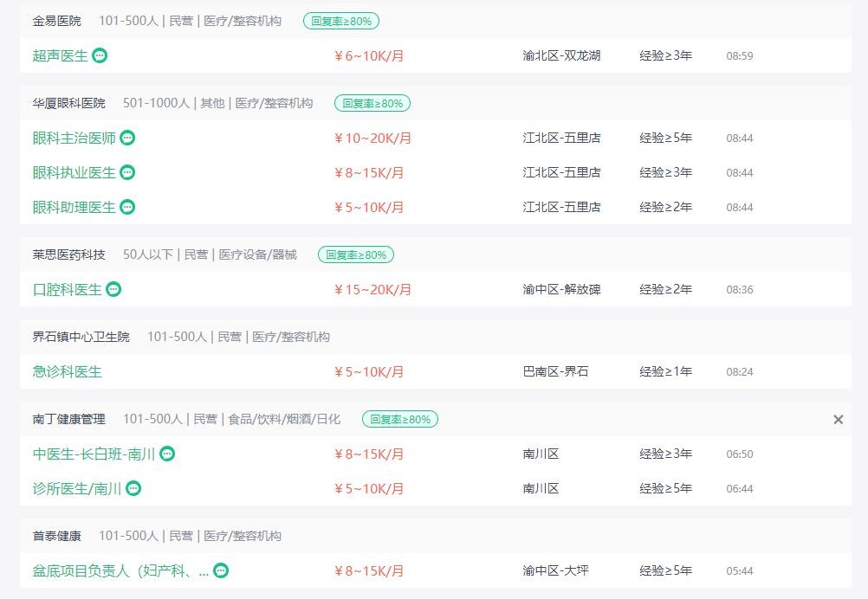Click 莱思医药科技 company name
The width and height of the screenshot is (868, 599).
(68, 255)
